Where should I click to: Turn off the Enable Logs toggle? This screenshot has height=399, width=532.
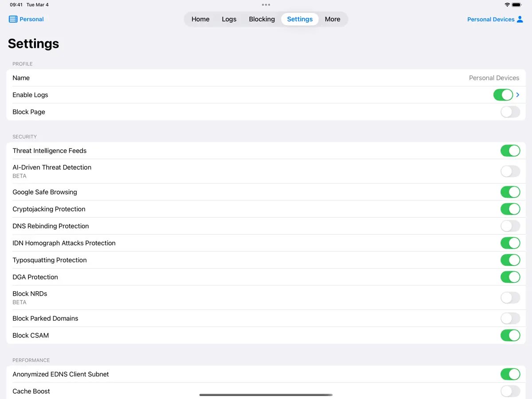503,95
